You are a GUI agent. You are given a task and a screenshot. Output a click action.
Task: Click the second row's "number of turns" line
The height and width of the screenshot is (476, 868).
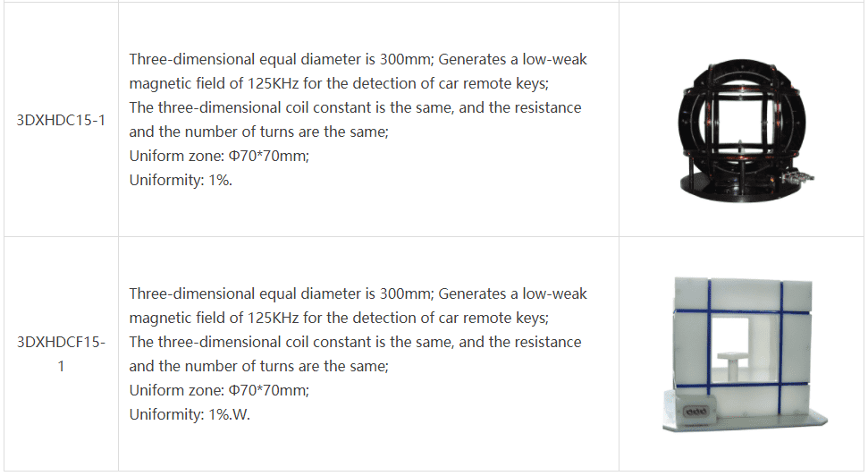259,366
